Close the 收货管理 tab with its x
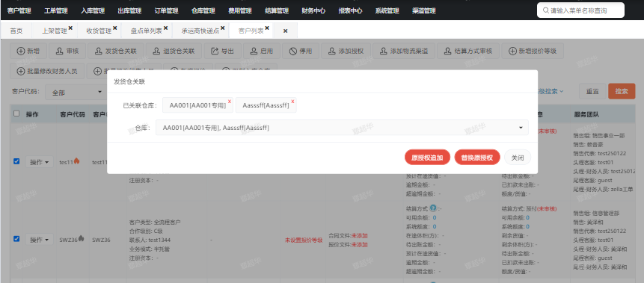The width and height of the screenshot is (644, 283). (114, 28)
